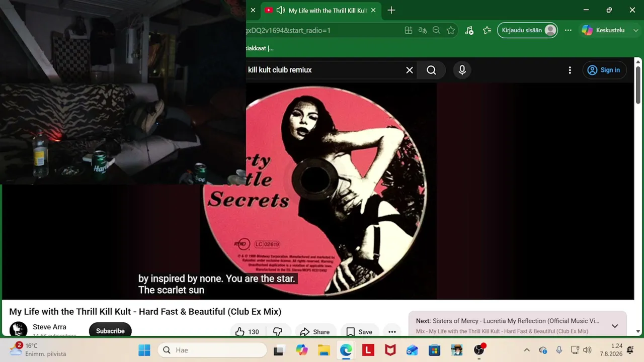Click the YouTube Sign in button
644x362 pixels.
[x=604, y=70]
